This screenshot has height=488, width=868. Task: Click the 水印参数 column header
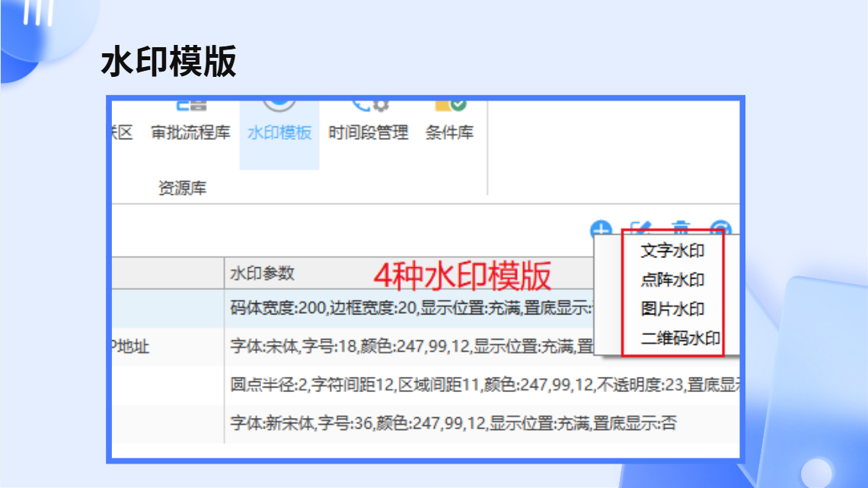click(x=263, y=273)
